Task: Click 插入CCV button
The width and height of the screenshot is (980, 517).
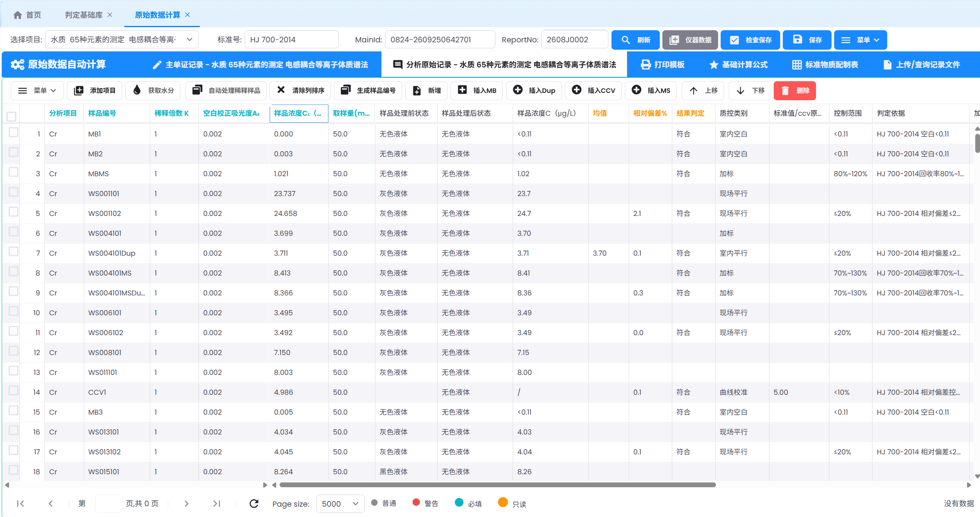Action: 593,91
